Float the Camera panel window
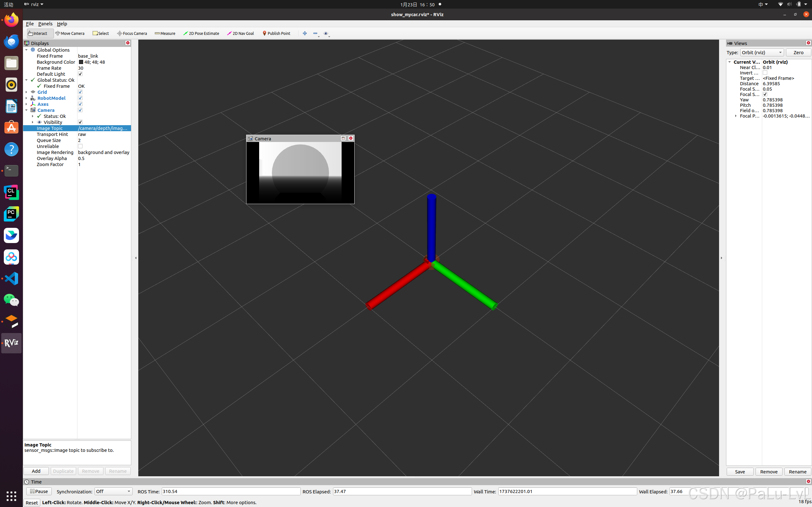Image resolution: width=812 pixels, height=507 pixels. [343, 138]
